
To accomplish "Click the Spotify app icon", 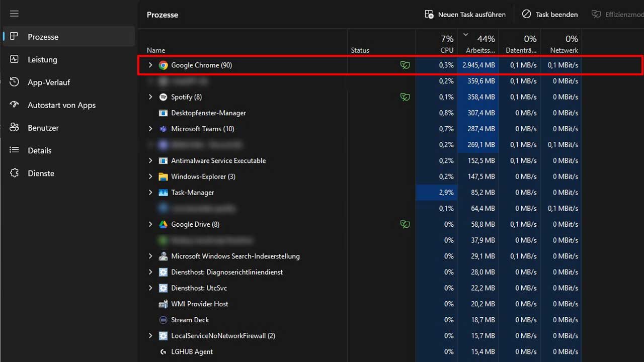I will click(163, 97).
